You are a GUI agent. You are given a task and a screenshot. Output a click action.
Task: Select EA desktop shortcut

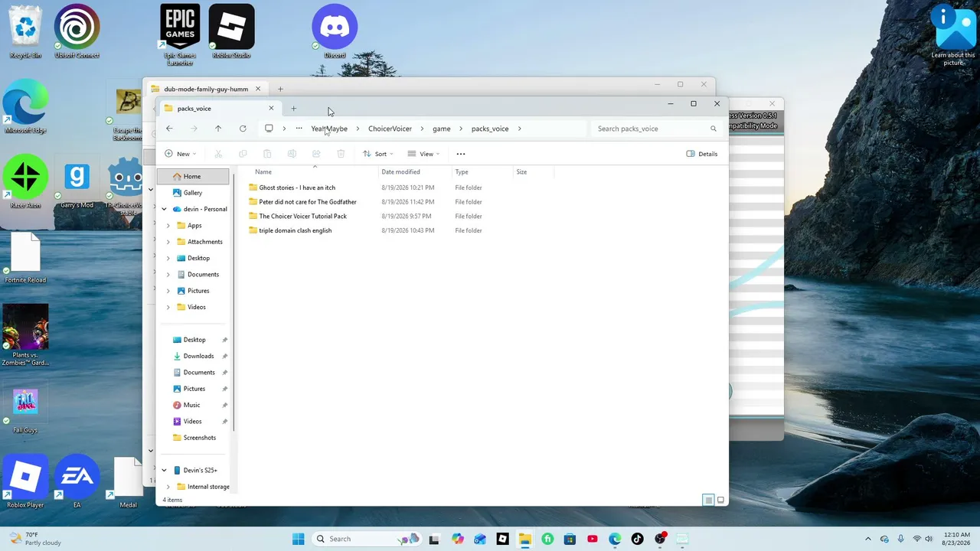[x=77, y=481]
